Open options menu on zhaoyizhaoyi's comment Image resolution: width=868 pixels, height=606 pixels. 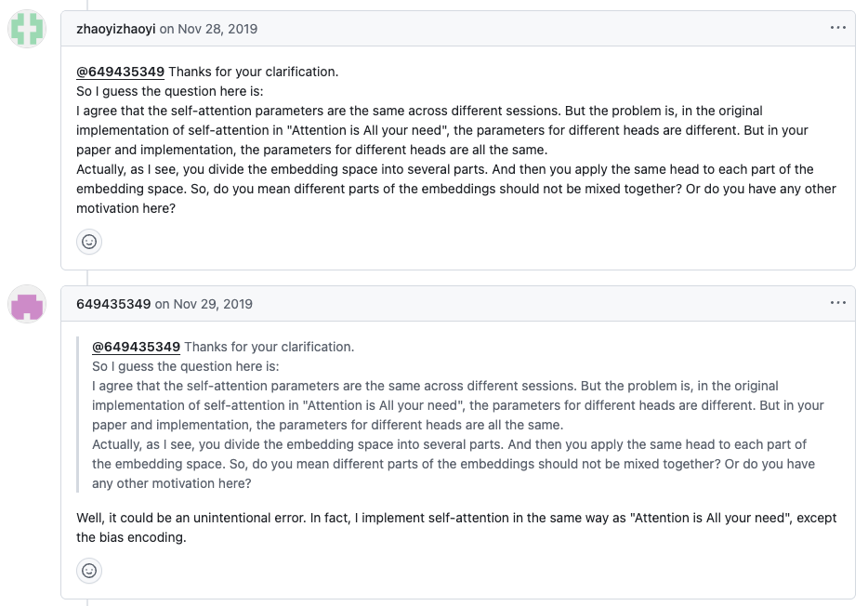click(838, 28)
